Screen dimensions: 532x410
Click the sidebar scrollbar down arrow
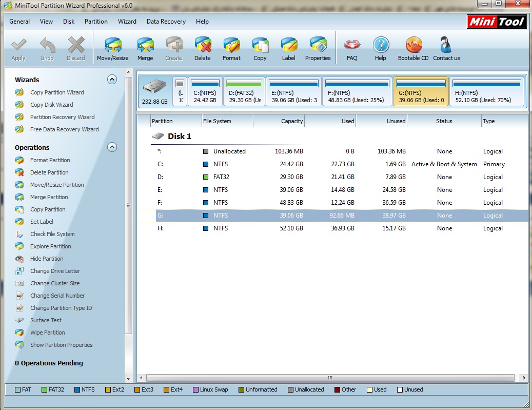tap(128, 378)
